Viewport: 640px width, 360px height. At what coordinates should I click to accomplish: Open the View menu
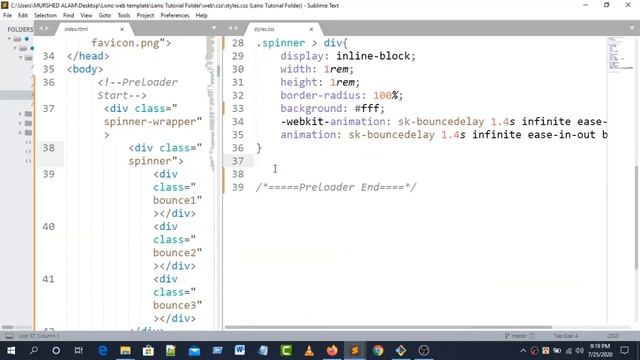[86, 16]
